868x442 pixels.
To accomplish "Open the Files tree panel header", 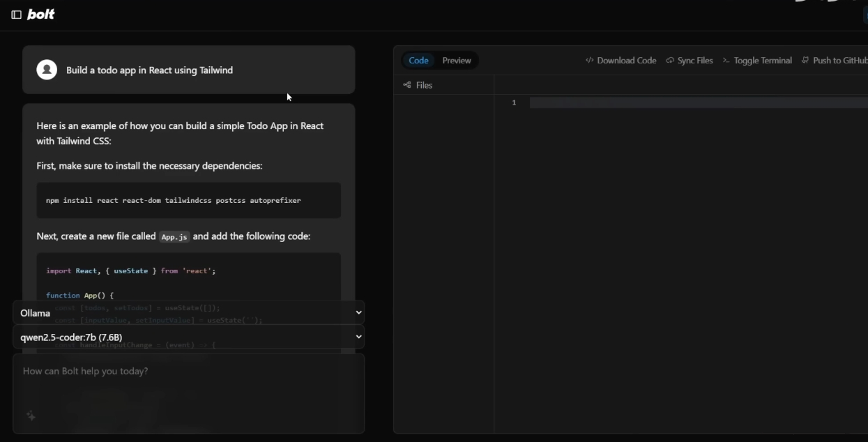I will [x=418, y=85].
